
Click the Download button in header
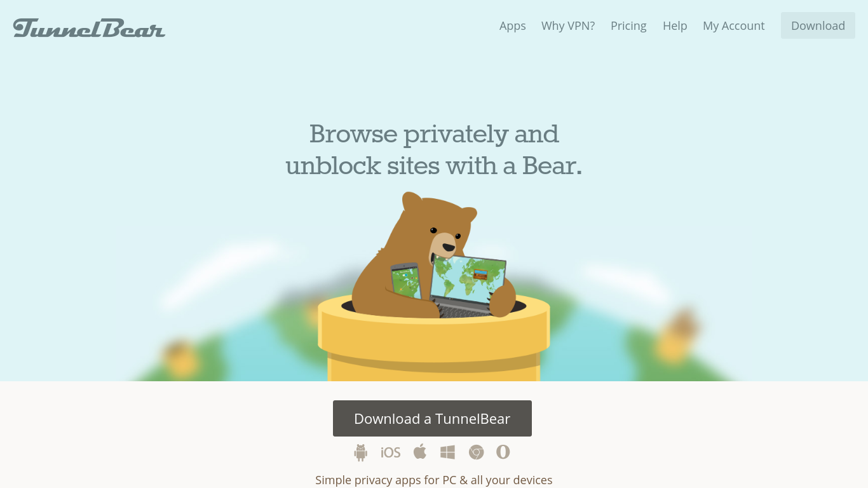pos(818,25)
